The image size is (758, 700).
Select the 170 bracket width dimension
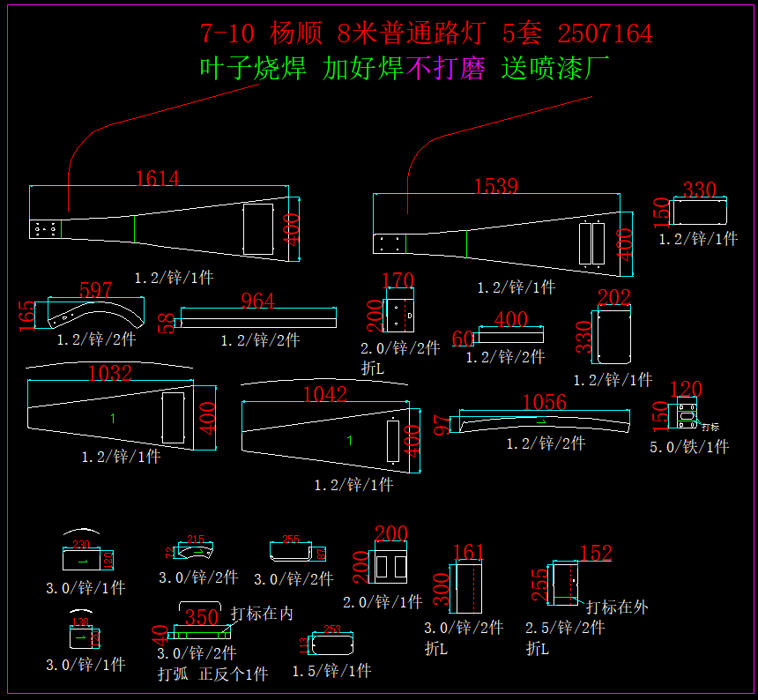click(398, 281)
